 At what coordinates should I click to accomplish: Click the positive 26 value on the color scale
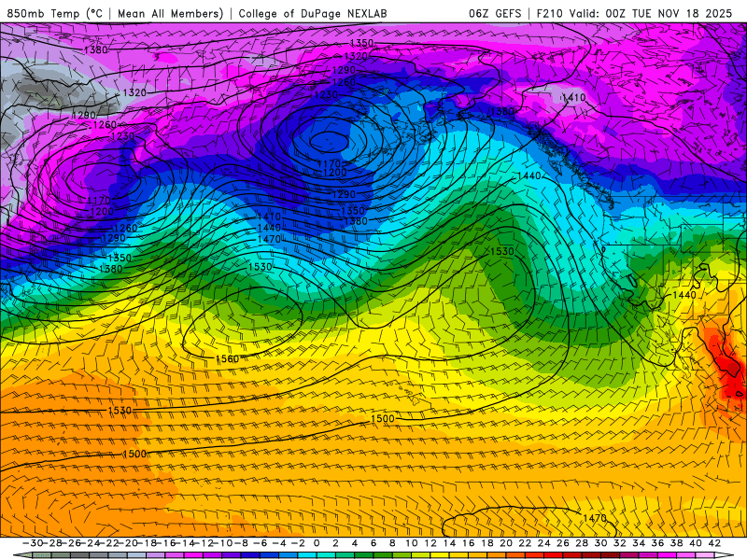coord(563,543)
